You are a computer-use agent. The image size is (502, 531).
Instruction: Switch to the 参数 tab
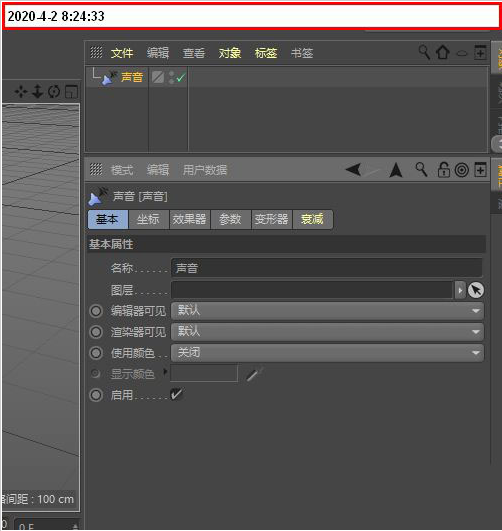231,219
